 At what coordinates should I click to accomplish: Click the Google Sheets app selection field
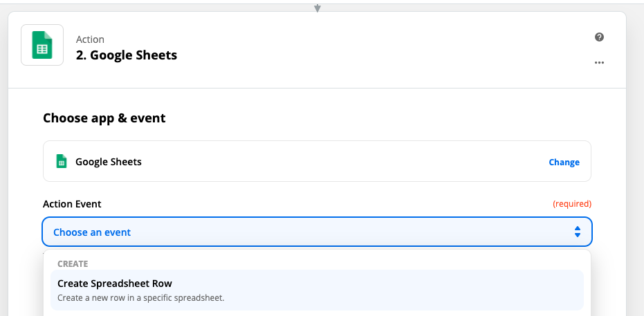pos(317,161)
